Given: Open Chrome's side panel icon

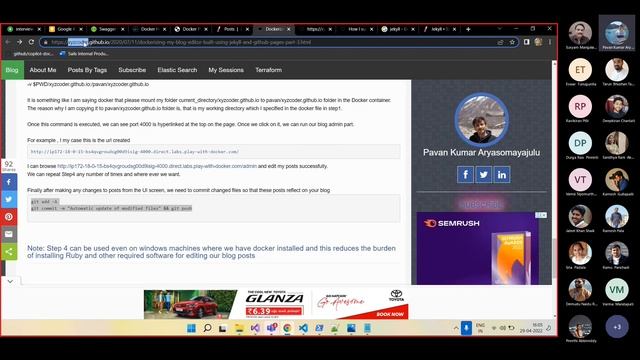Looking at the screenshot, I should pos(527,42).
